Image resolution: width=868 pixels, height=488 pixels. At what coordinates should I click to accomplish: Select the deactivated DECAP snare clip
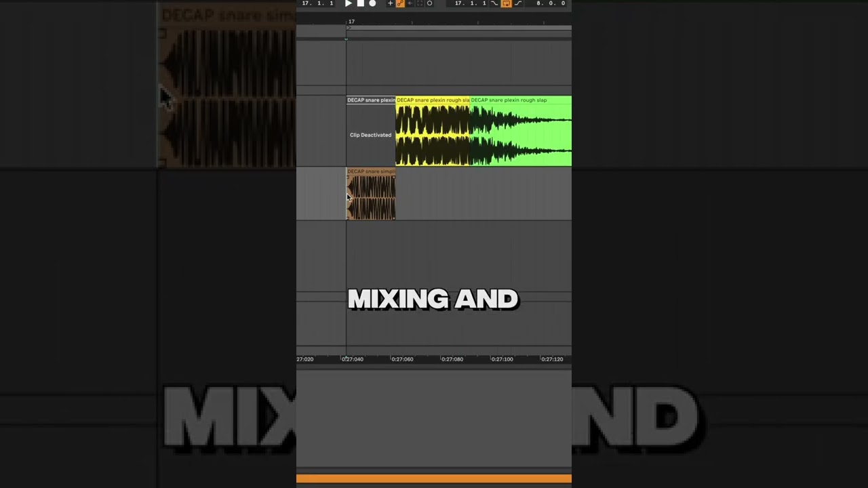coord(371,131)
